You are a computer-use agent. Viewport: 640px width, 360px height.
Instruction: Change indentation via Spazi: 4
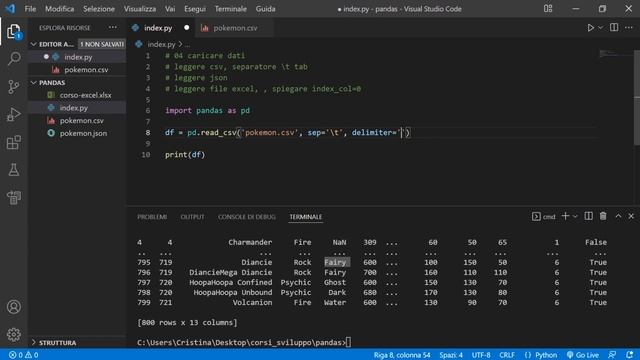pyautogui.click(x=451, y=355)
